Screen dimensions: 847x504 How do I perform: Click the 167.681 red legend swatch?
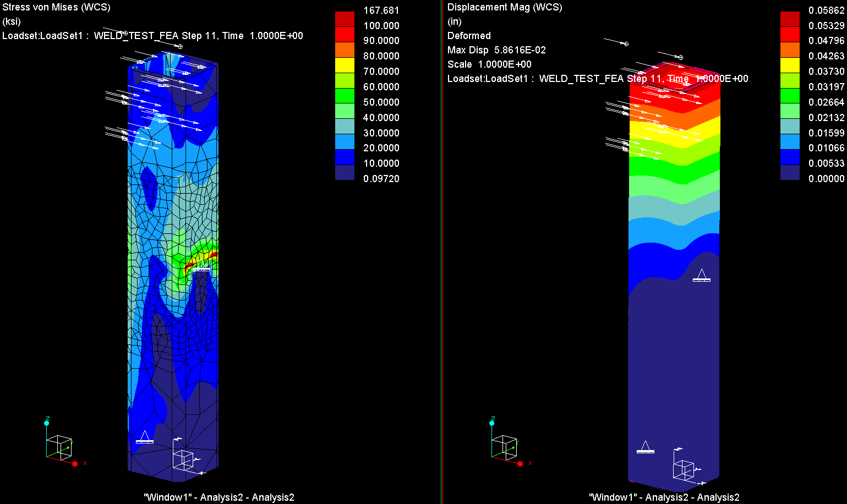pyautogui.click(x=345, y=18)
